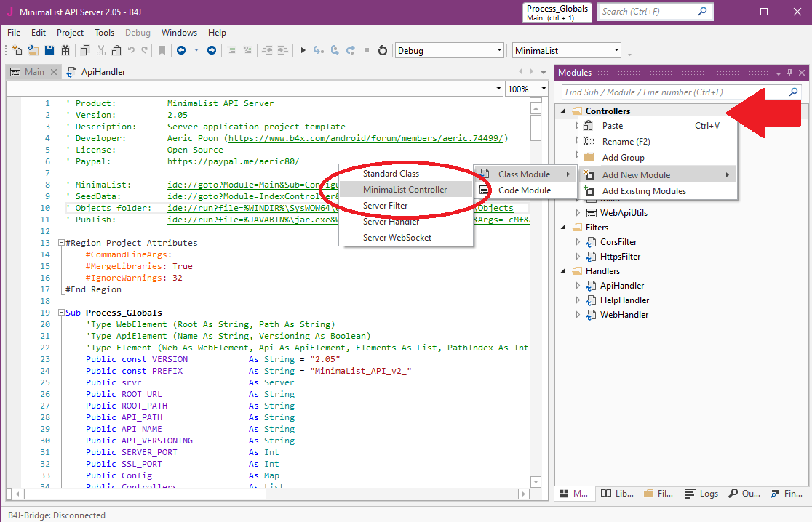
Task: Click the New file toolbar icon
Action: 17,50
